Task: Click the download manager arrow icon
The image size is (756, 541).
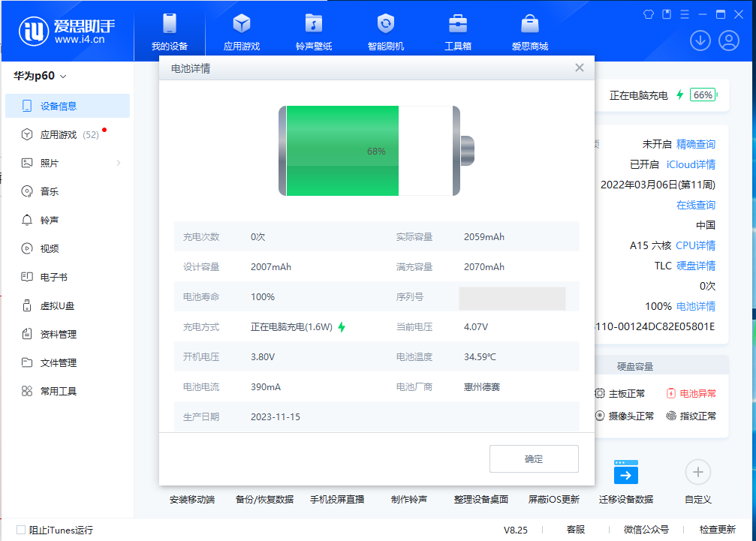Action: pyautogui.click(x=700, y=41)
